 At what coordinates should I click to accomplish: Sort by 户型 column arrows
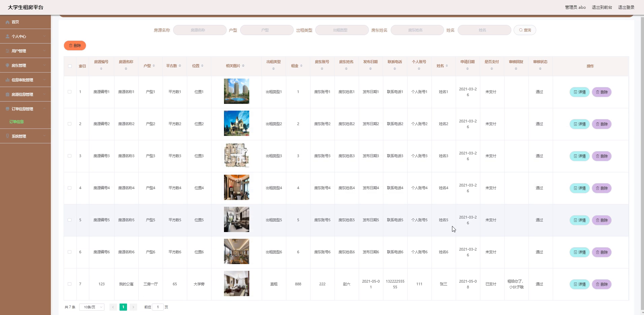point(154,66)
